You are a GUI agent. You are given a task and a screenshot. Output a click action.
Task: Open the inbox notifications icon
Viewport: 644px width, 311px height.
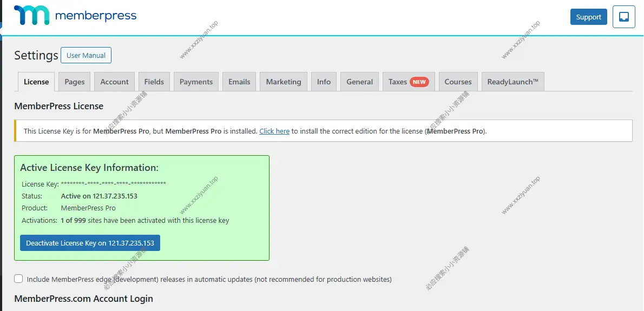(x=623, y=17)
